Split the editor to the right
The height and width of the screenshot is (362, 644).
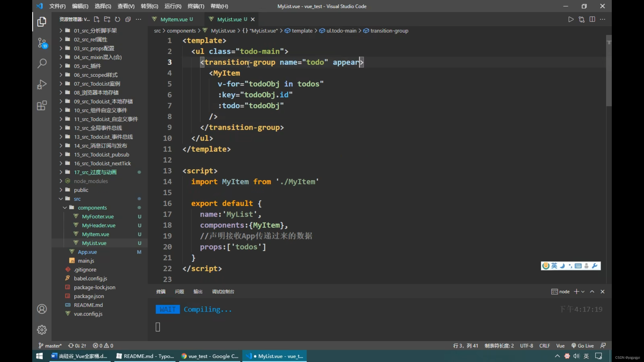click(x=592, y=19)
